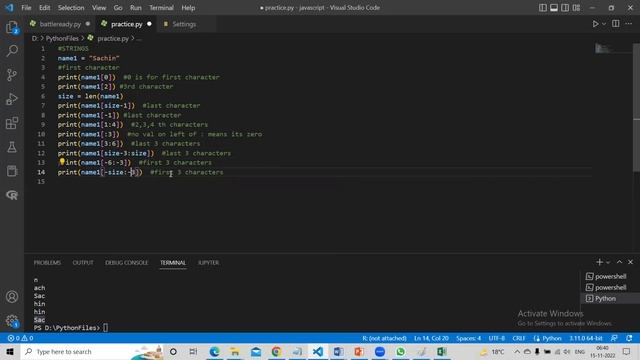
Task: Change indentation via Spaces: 4
Action: click(469, 338)
